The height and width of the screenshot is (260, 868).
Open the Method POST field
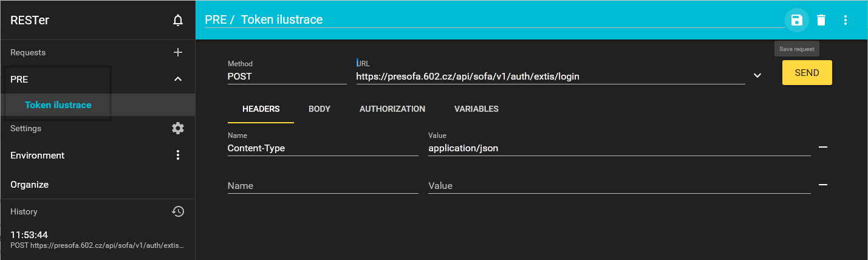point(286,77)
